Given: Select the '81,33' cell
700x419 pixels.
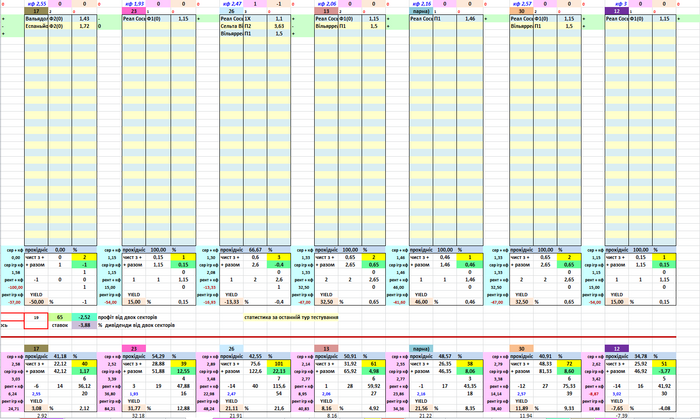Looking at the screenshot, I should [545, 371].
